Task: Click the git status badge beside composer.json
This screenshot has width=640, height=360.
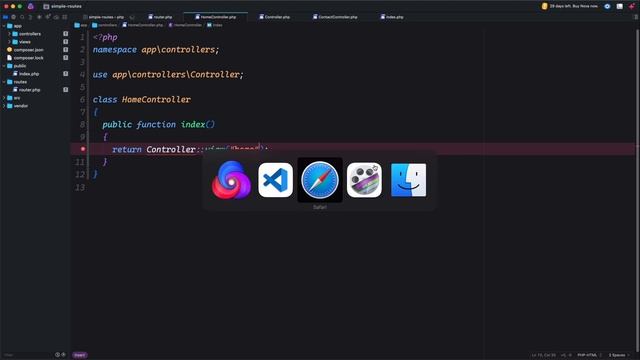Action: pos(65,50)
